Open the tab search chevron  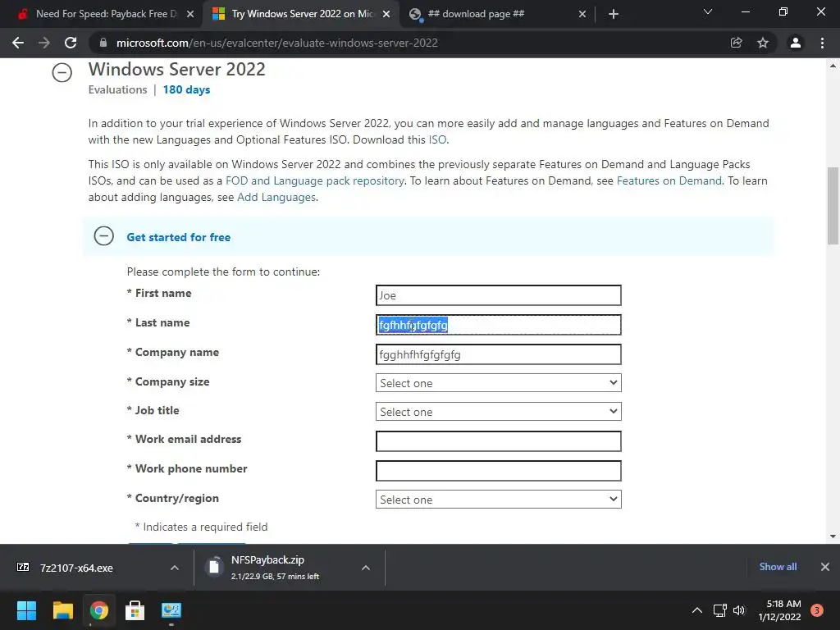(x=708, y=11)
